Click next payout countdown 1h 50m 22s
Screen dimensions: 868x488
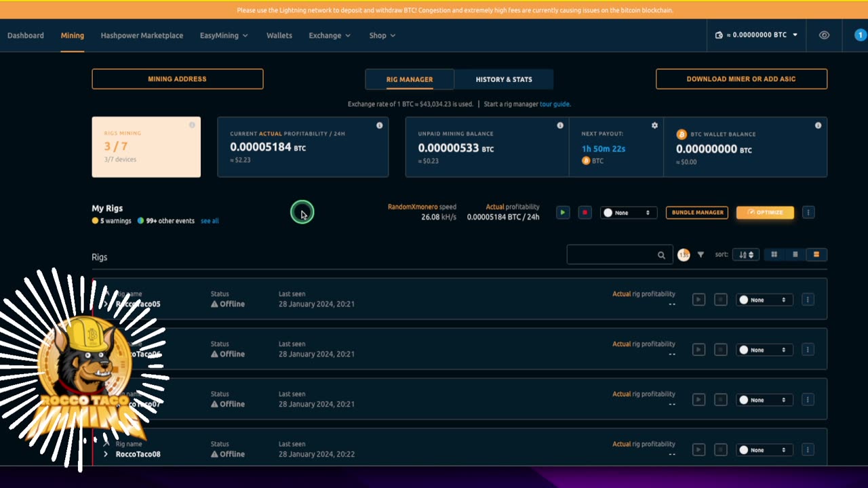coord(604,148)
